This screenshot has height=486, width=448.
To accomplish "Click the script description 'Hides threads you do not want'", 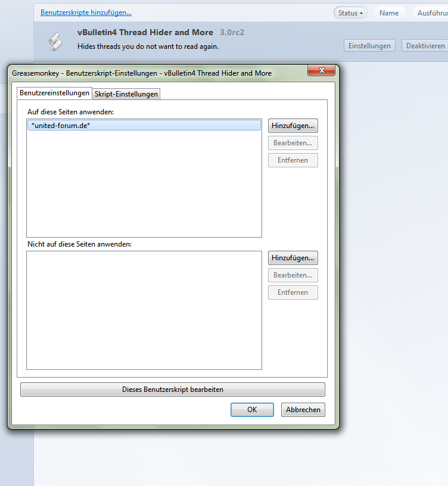I will point(148,46).
